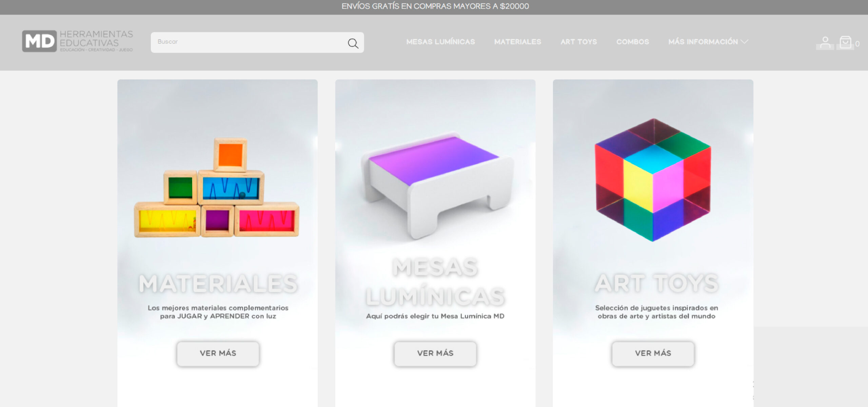Open the Mesas Lumínicas menu item
This screenshot has height=407, width=868.
coord(440,42)
